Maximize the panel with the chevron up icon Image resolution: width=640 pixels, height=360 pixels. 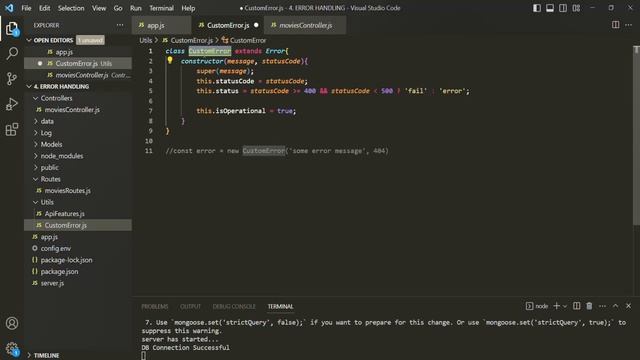[615, 306]
